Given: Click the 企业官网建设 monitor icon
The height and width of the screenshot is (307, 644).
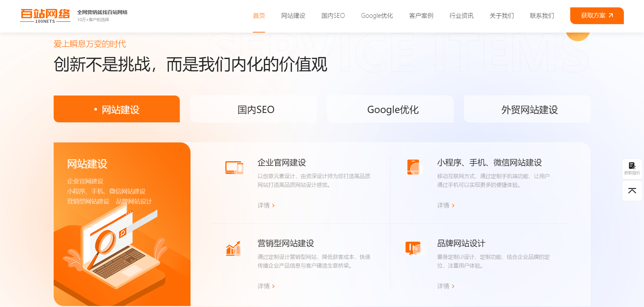Looking at the screenshot, I should coord(234,168).
